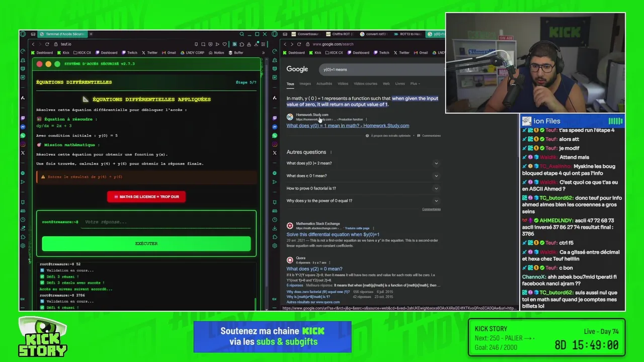Open KICK CX bookmark folder in left browser
This screenshot has width=644, height=362.
[x=82, y=52]
